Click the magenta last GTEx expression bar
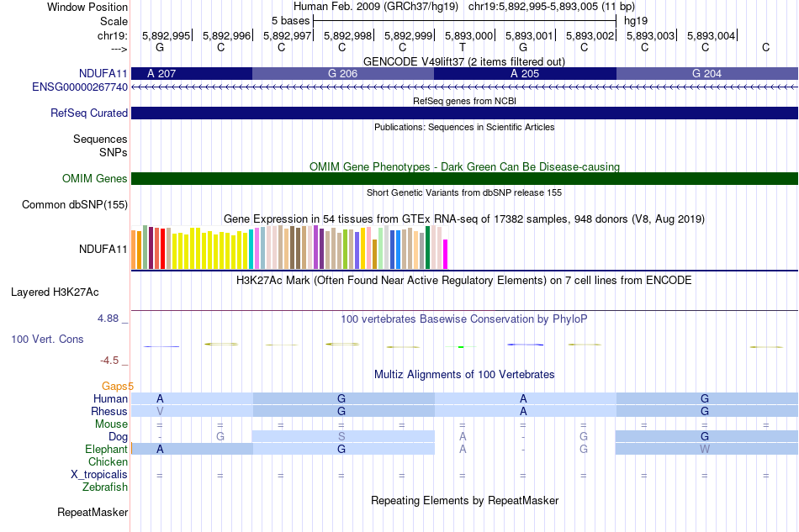Image resolution: width=799 pixels, height=532 pixels. [x=446, y=254]
